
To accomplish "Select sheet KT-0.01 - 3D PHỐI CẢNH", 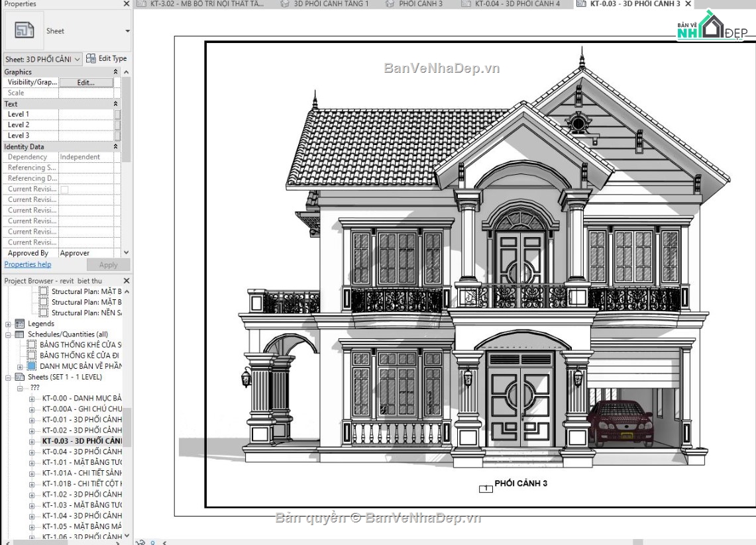I will point(82,420).
